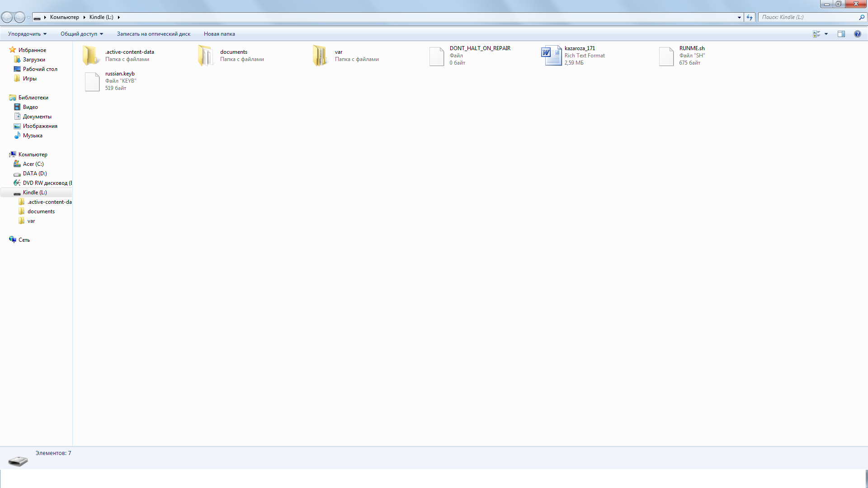Expand the arrow after Компьютер breadcrumb

(84, 17)
